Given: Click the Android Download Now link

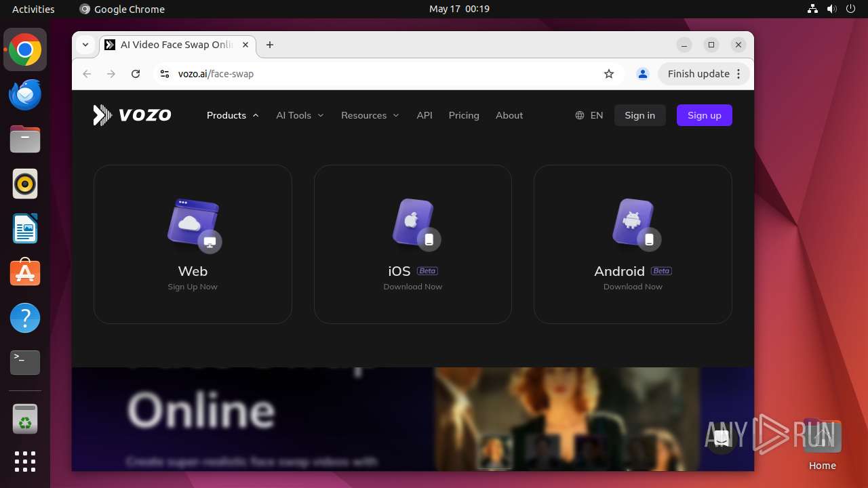Looking at the screenshot, I should (x=633, y=287).
